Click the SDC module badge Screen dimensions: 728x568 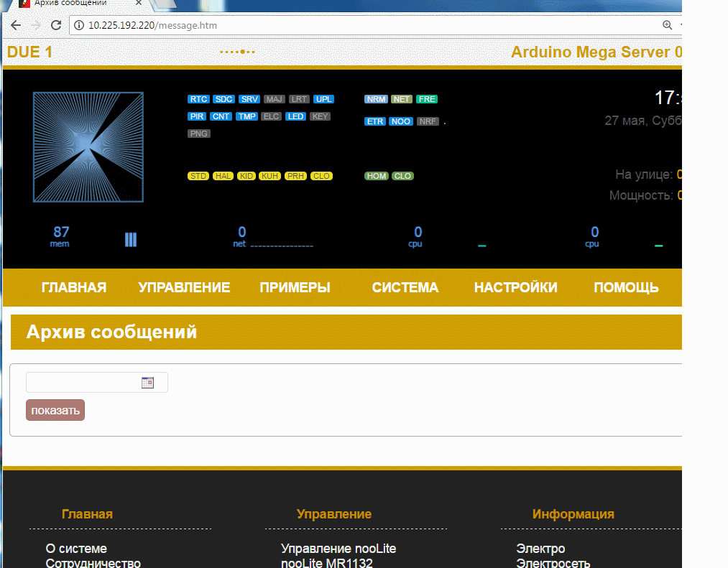tap(224, 99)
